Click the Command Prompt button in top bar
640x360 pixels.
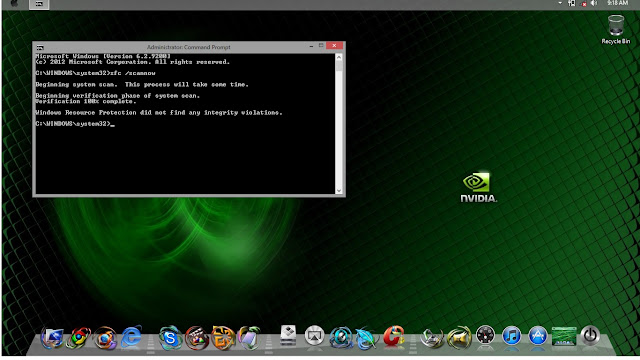click(x=39, y=4)
